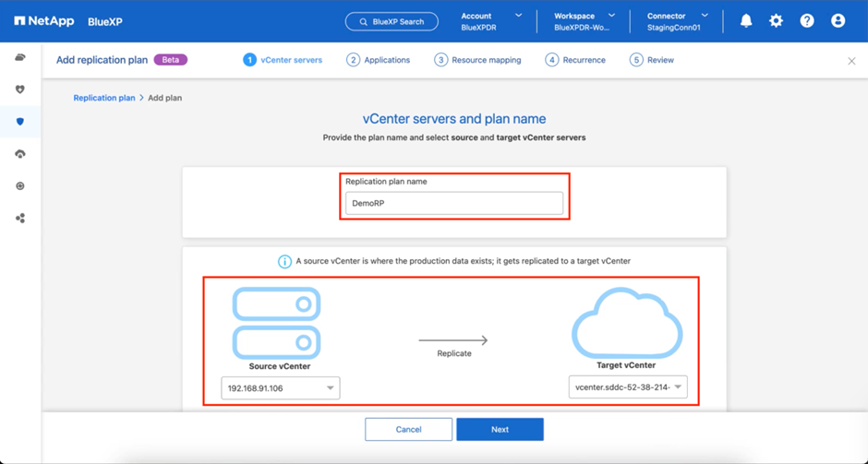Select the Recurrence step
This screenshot has height=464, width=868.
pos(575,60)
